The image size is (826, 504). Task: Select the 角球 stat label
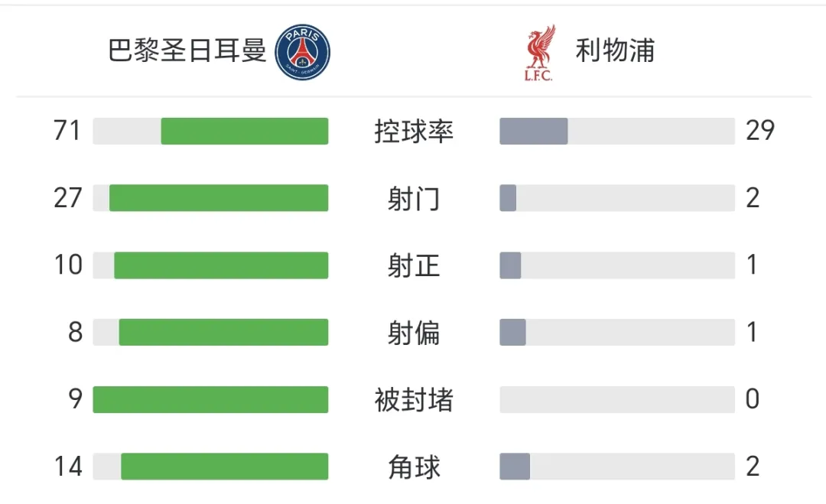[x=414, y=467]
